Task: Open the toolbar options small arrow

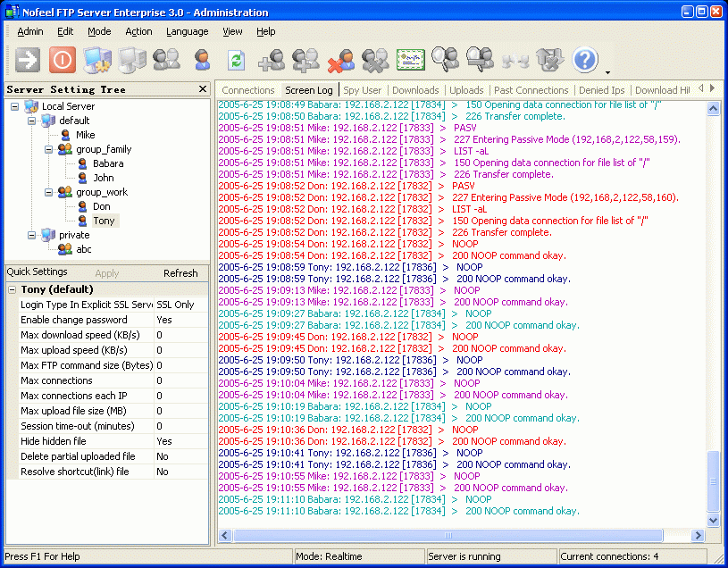Action: (x=607, y=72)
